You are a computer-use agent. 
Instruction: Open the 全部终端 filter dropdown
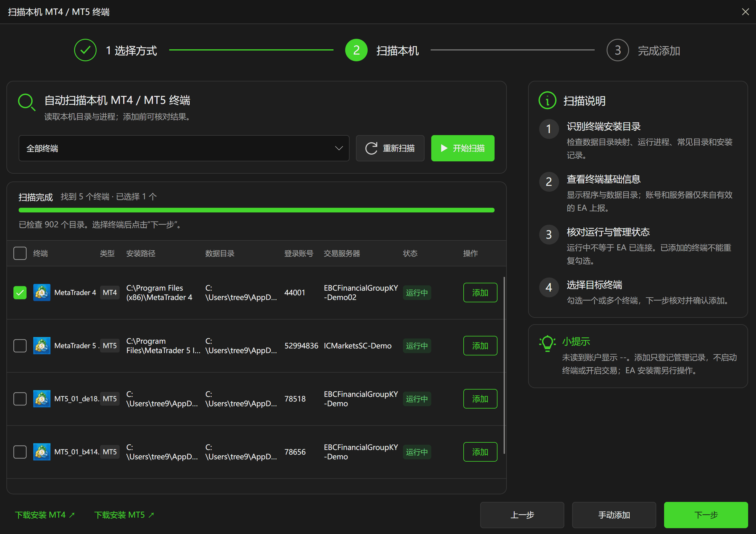click(184, 148)
